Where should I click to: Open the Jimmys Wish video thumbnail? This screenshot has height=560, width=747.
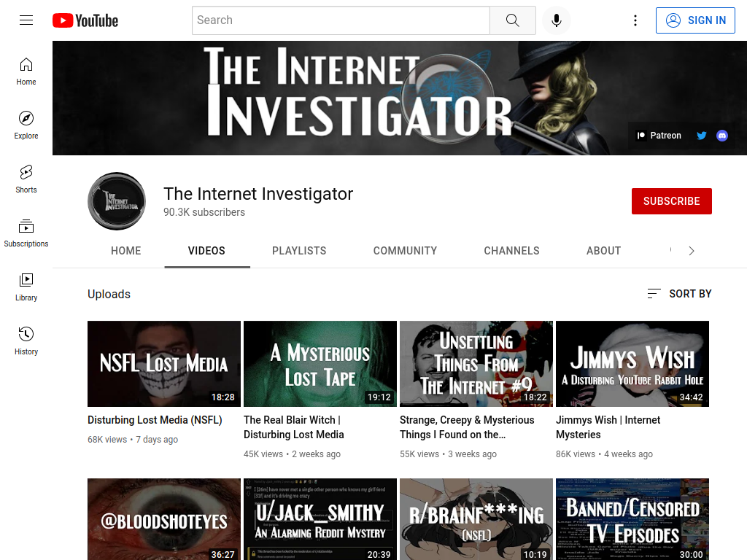tap(632, 364)
